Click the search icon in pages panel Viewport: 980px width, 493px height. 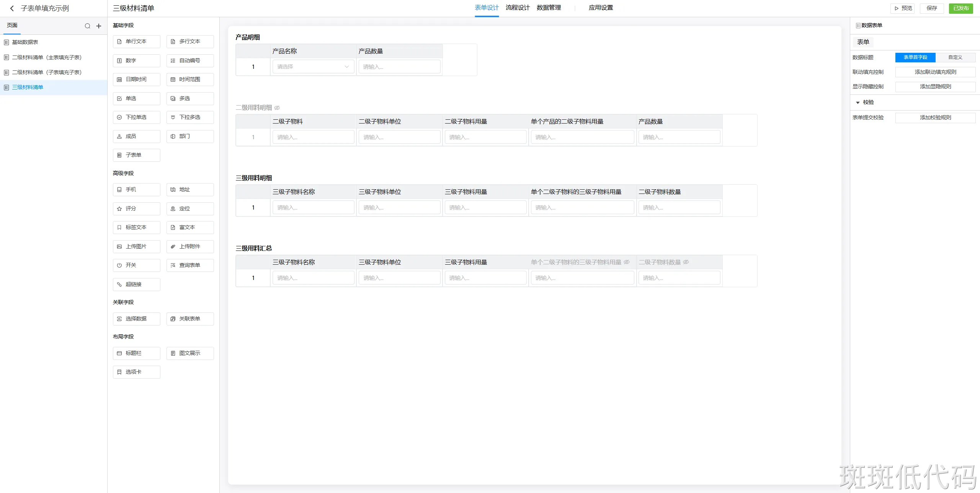[x=87, y=26]
